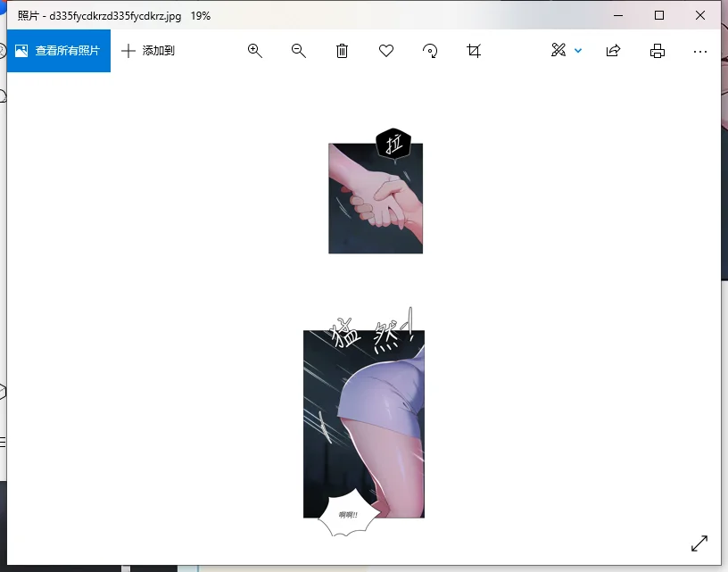Click the 查看所有照片 button

pyautogui.click(x=58, y=51)
